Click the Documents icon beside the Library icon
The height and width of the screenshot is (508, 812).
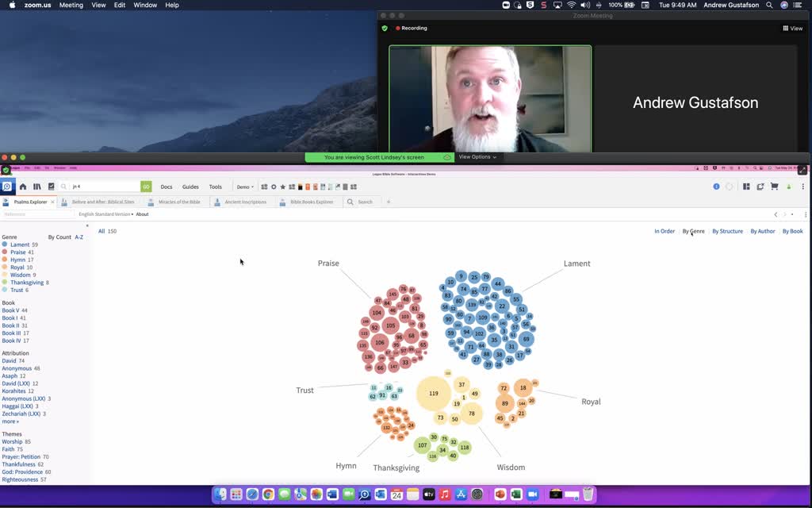tap(51, 187)
